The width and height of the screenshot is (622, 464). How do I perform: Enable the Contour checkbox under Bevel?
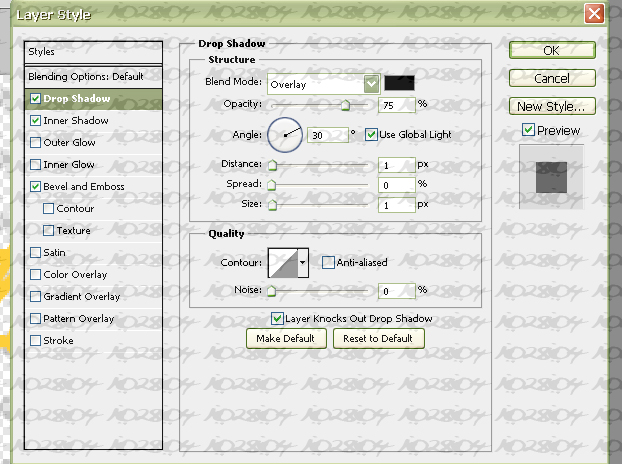(x=48, y=209)
